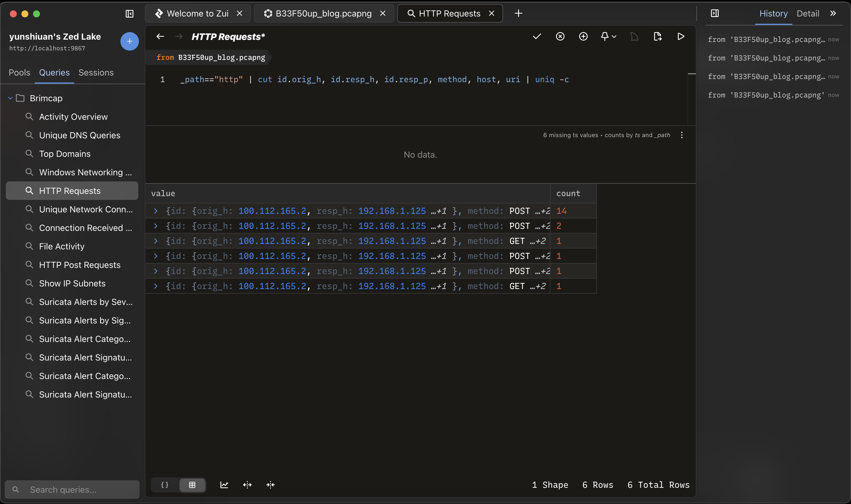Viewport: 851px width, 504px height.
Task: Click the circled plus new query icon
Action: [583, 36]
